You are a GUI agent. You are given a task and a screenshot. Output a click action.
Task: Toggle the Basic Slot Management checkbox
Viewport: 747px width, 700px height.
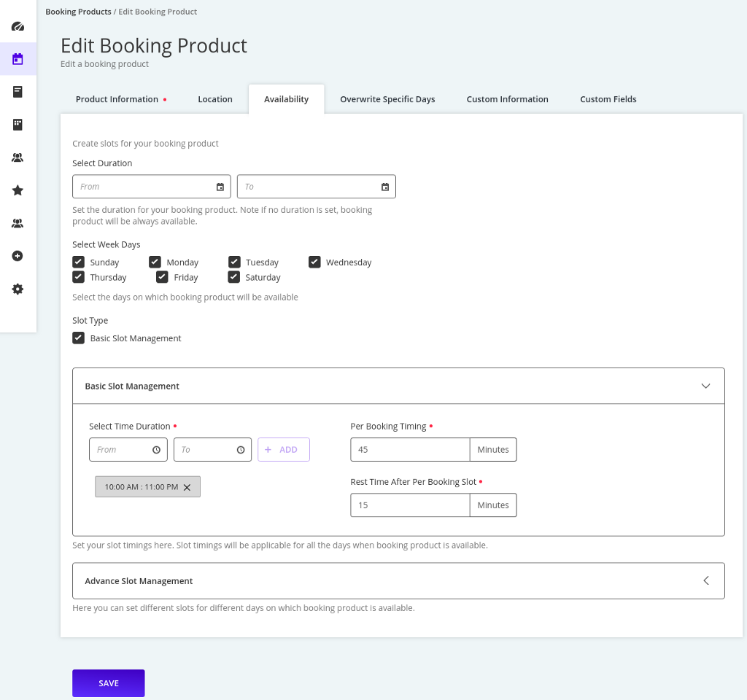pyautogui.click(x=79, y=338)
